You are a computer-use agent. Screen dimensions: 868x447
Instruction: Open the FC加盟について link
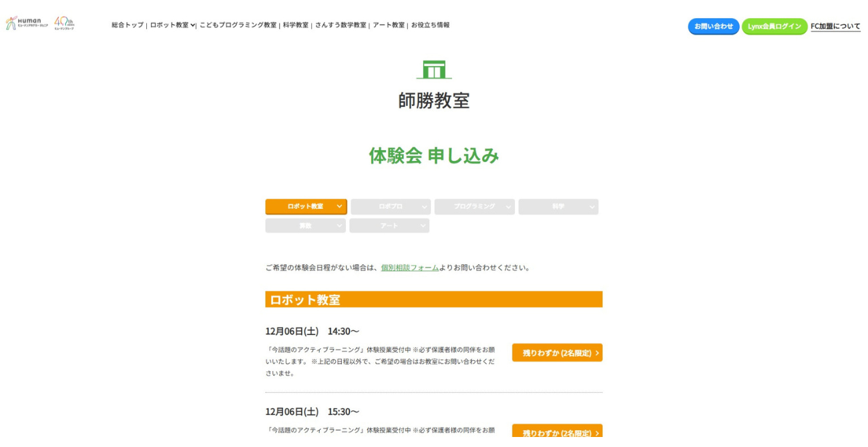(x=835, y=27)
